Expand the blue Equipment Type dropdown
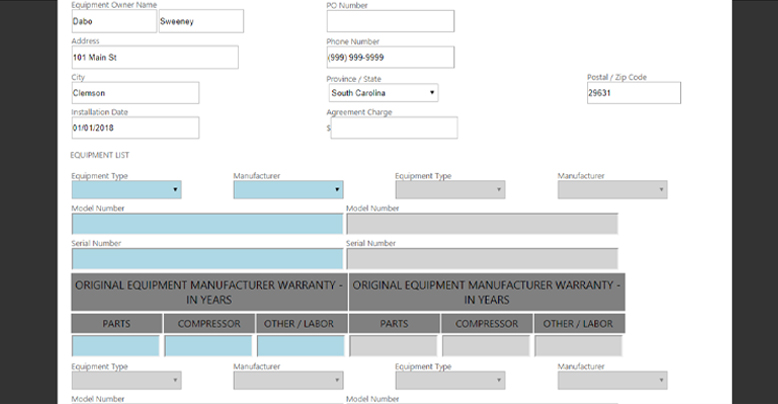Viewport: 778px width, 404px height. coord(127,190)
